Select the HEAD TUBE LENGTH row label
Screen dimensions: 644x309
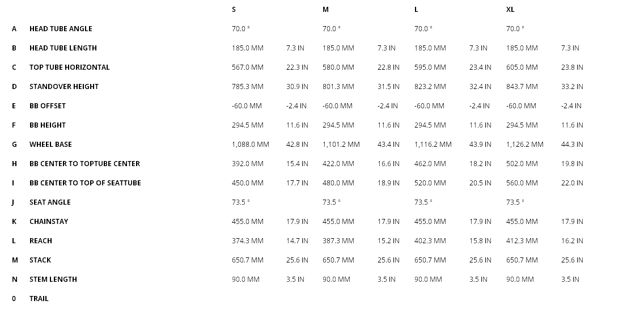(63, 48)
